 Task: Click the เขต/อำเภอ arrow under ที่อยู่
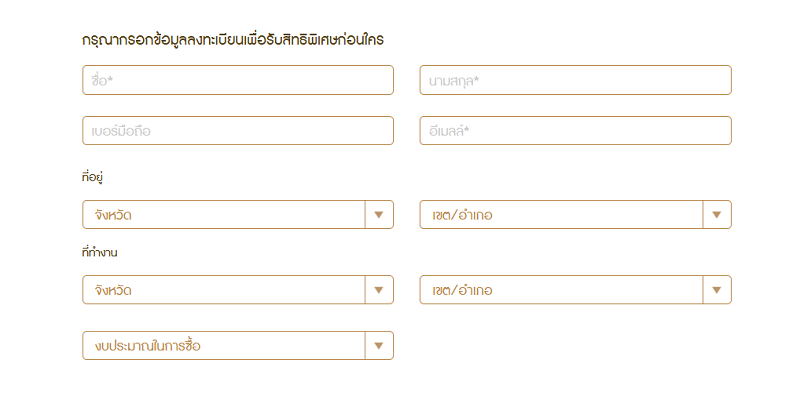click(x=716, y=215)
